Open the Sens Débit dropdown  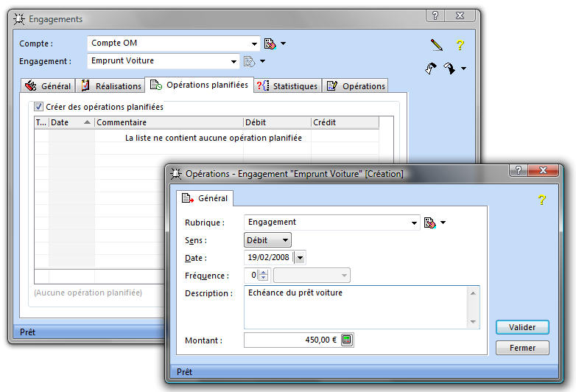(285, 240)
